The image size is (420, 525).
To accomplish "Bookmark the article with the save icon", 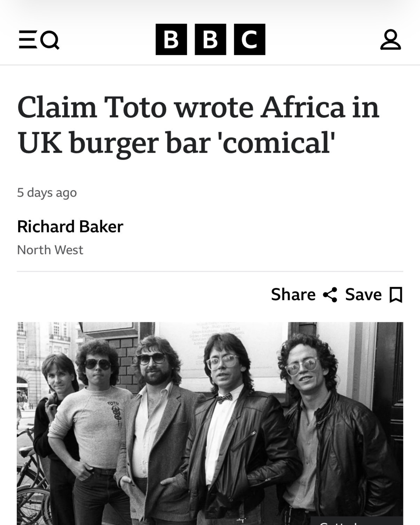I will pos(396,295).
